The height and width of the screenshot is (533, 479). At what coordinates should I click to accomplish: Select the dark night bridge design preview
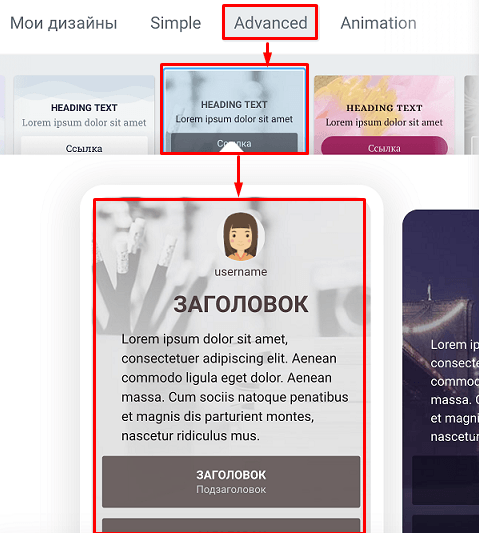pos(441,371)
